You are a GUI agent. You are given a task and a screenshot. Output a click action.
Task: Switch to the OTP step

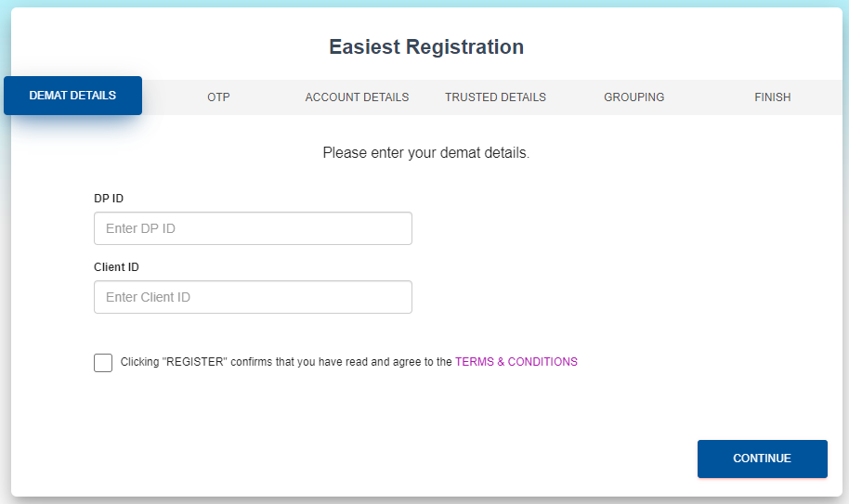point(218,97)
